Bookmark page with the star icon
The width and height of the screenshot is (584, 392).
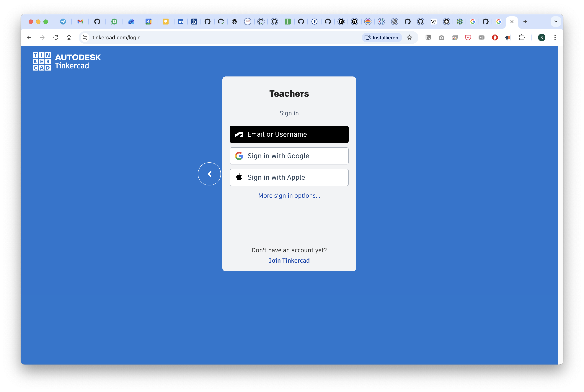[409, 37]
